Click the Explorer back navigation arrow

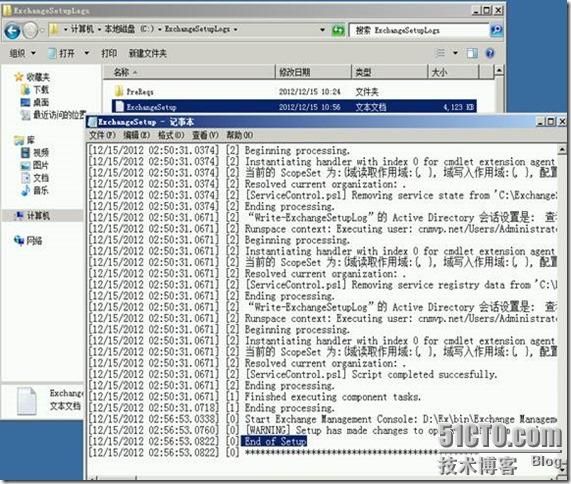pos(12,31)
